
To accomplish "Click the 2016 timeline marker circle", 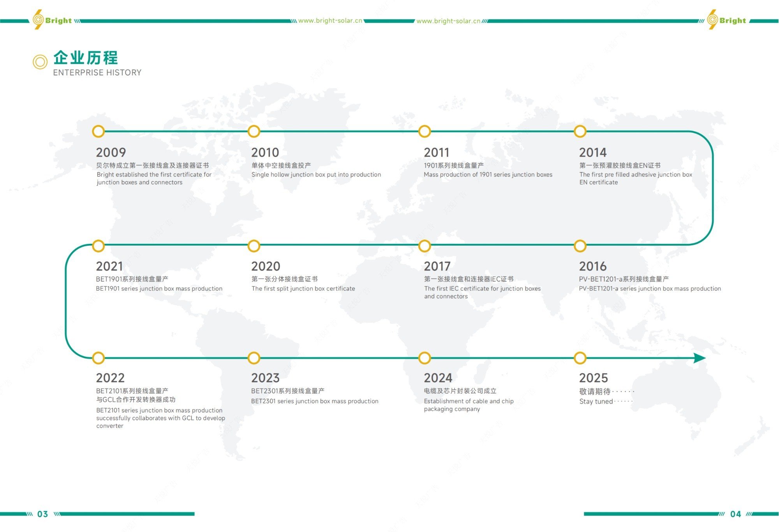I will [x=580, y=246].
